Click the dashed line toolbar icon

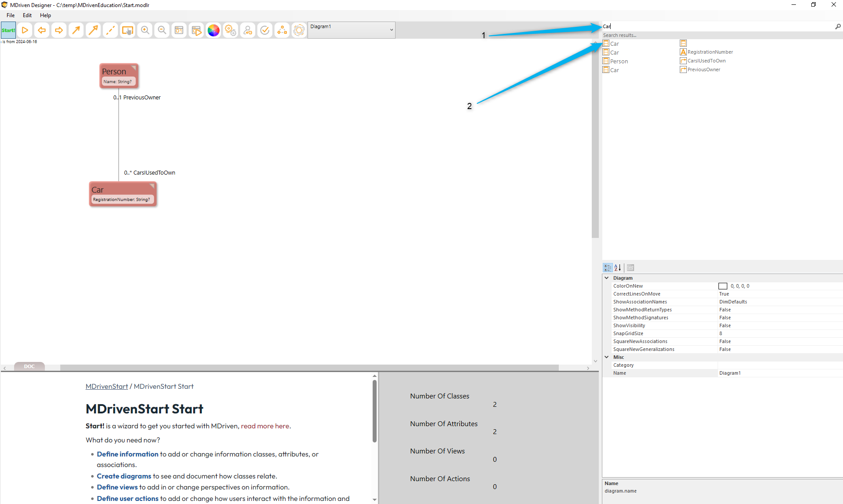point(110,30)
